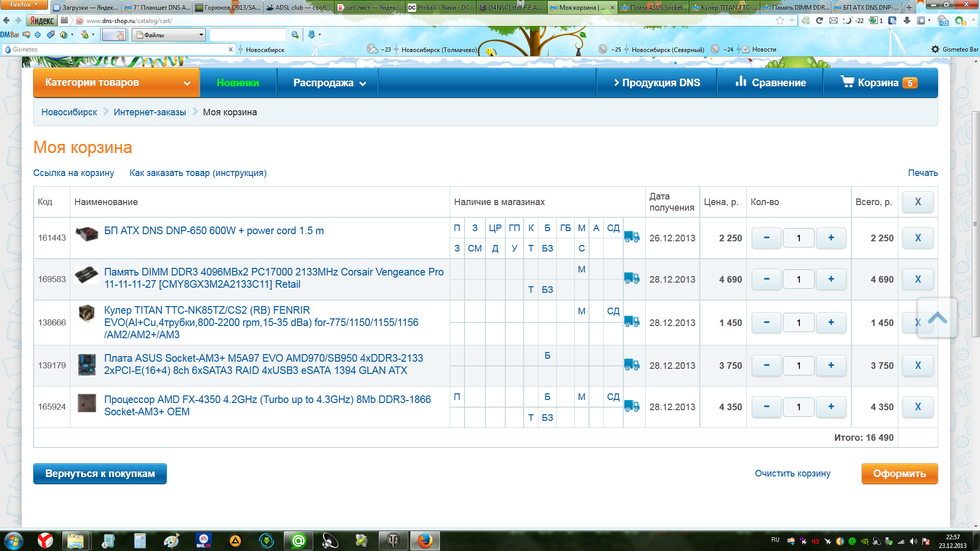Switch to the Загрузки — Яндекс tab

86,7
